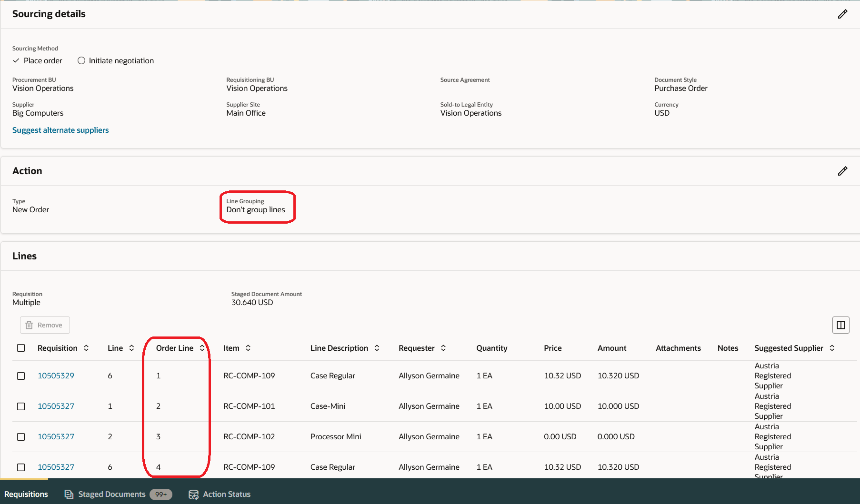Image resolution: width=860 pixels, height=504 pixels.
Task: Open the table columns layout icon
Action: (840, 325)
